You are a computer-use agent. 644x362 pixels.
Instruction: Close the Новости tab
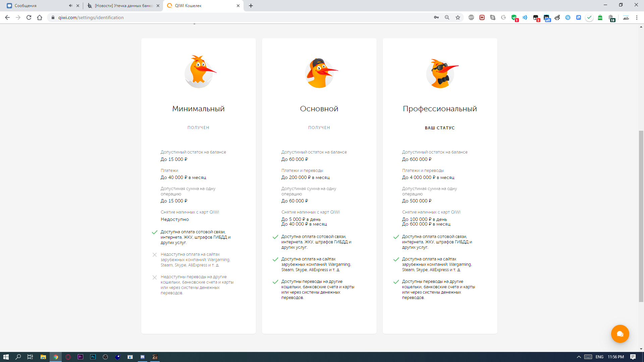tap(158, 6)
